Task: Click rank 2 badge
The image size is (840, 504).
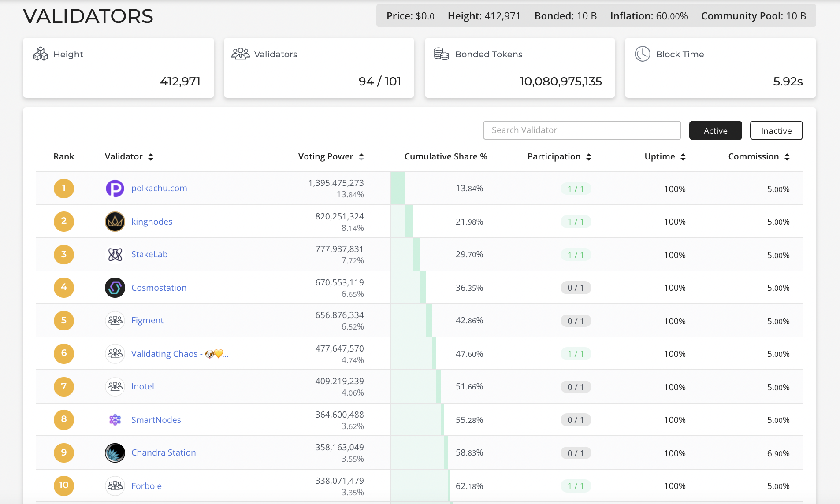Action: click(64, 221)
